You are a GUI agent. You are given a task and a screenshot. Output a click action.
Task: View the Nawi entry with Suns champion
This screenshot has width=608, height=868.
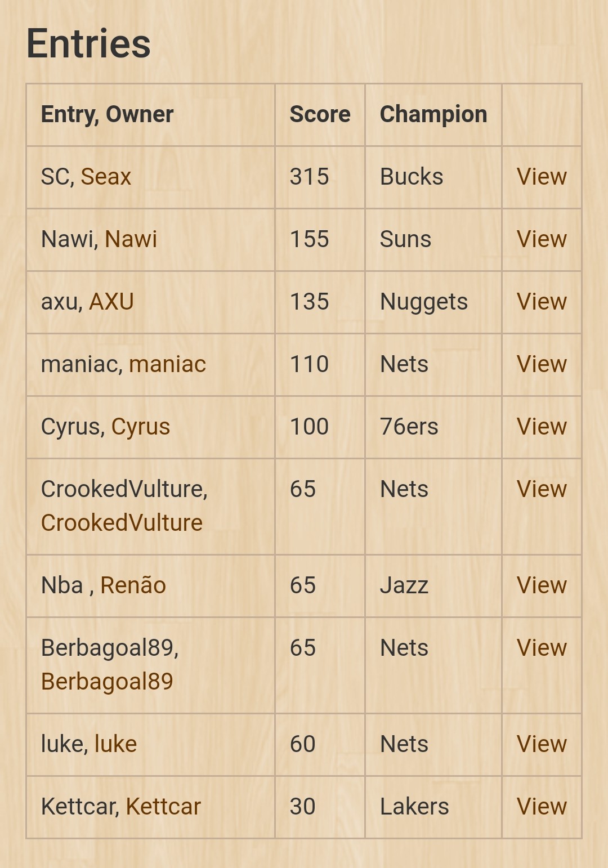pos(542,239)
